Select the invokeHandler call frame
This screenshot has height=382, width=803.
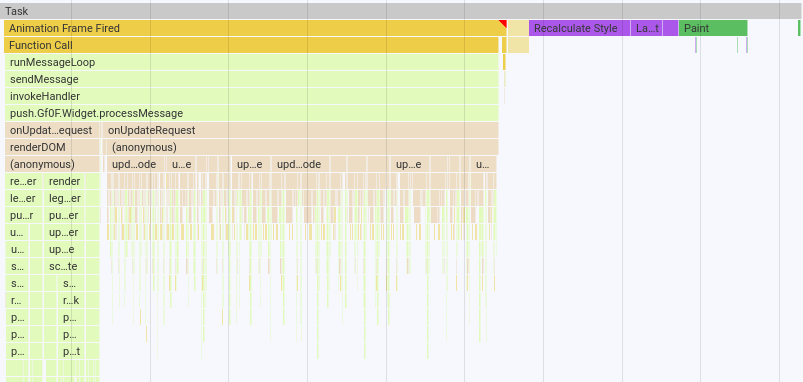click(x=251, y=96)
